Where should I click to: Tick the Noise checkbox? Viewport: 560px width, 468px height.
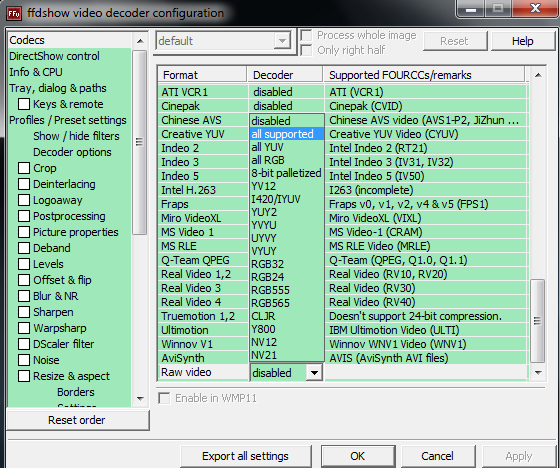(x=24, y=360)
